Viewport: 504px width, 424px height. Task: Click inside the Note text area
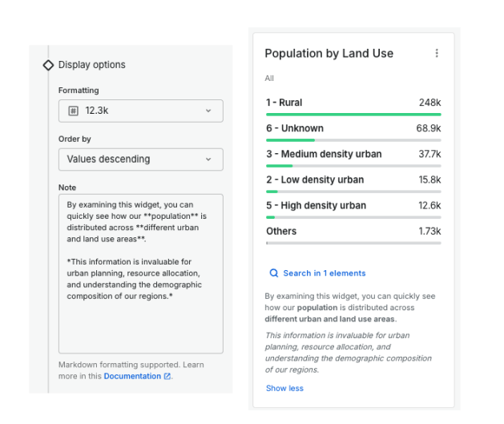[x=140, y=321]
